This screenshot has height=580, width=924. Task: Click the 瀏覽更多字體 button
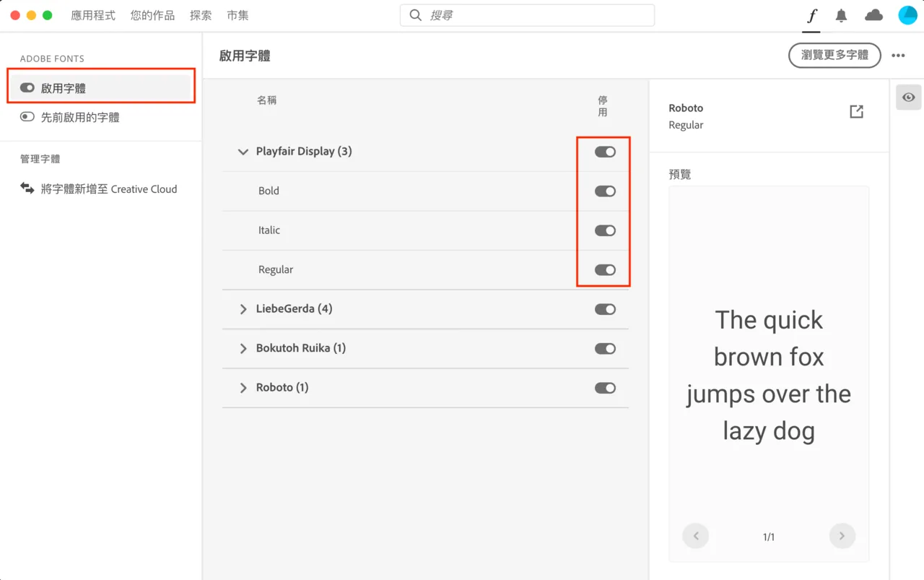point(834,55)
